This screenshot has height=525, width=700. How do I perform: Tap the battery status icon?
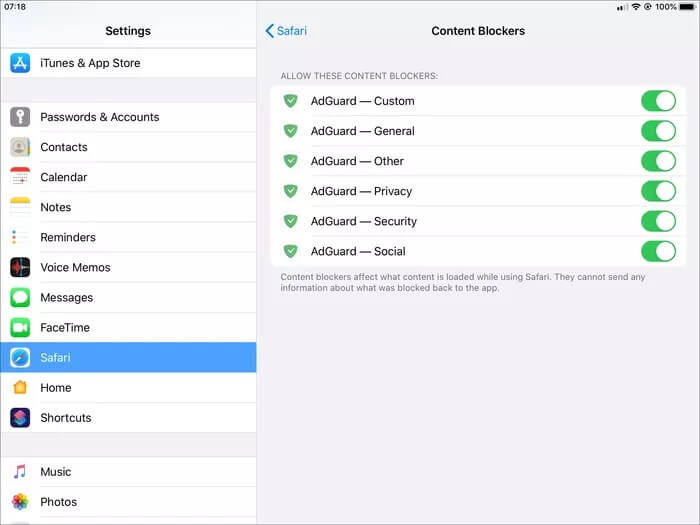688,7
